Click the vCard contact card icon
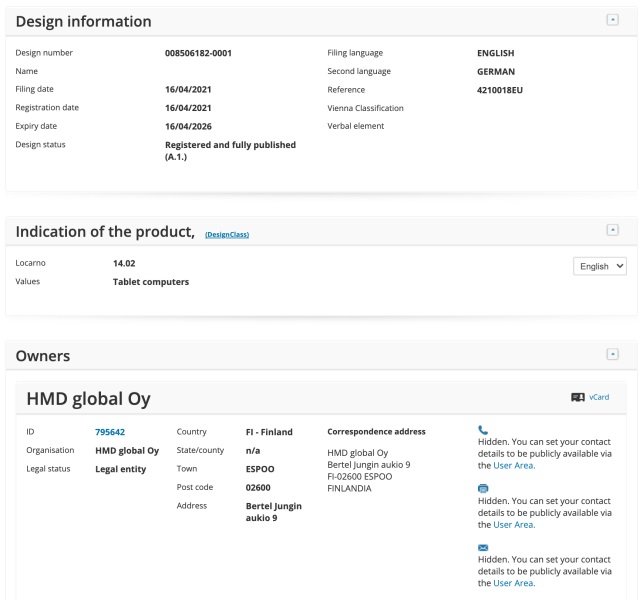Viewport: 640px width, 601px height. tap(577, 397)
